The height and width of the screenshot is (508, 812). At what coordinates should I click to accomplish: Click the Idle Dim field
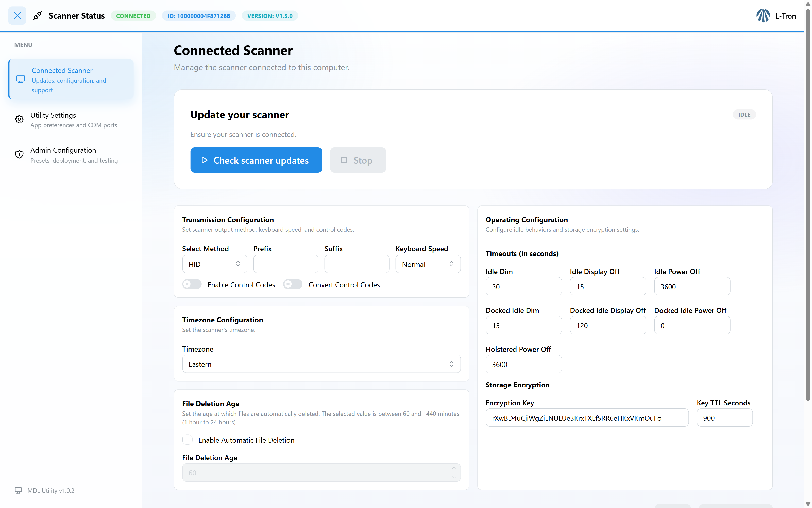click(x=523, y=286)
